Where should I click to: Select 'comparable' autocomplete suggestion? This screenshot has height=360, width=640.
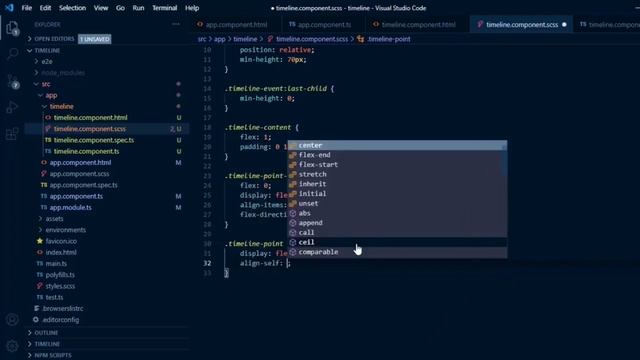(x=397, y=252)
